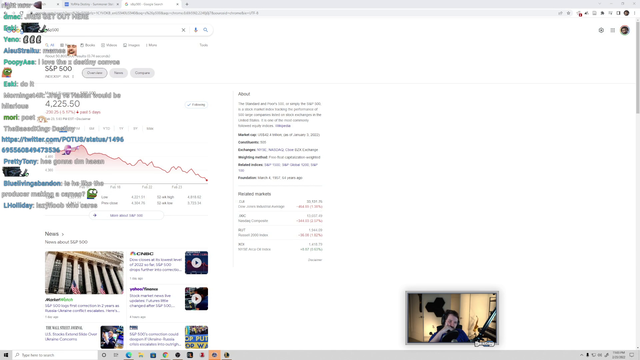640x360 pixels.
Task: Open the Chrome tab search chevron
Action: point(600,4)
